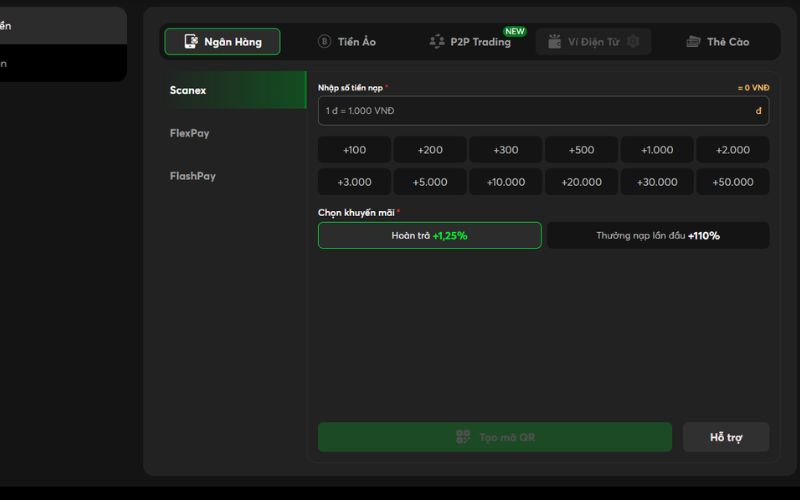Image resolution: width=800 pixels, height=500 pixels.
Task: Choose Thưởng nạp lần đầu +110% promotion
Action: point(658,236)
